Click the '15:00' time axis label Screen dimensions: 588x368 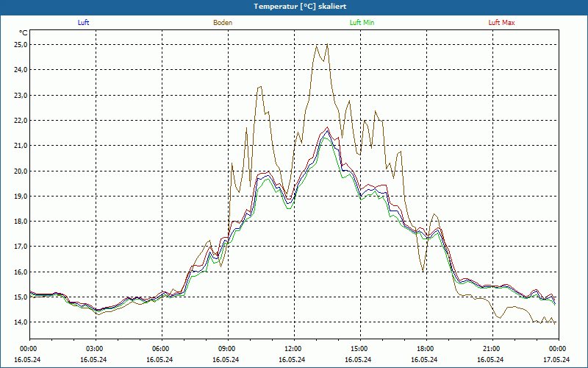(360, 349)
